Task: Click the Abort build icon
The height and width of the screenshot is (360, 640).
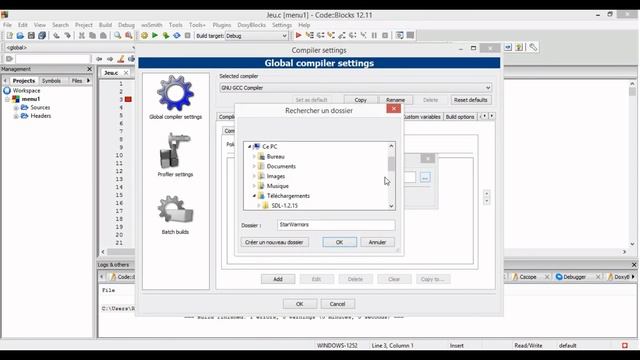Action: [x=187, y=36]
